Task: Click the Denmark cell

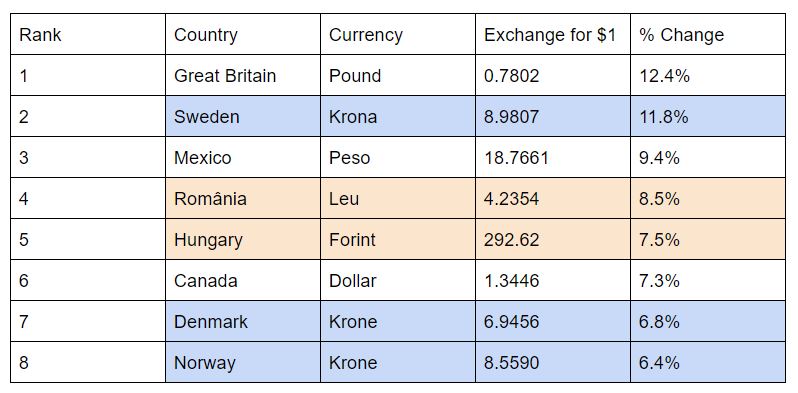Action: tap(243, 321)
